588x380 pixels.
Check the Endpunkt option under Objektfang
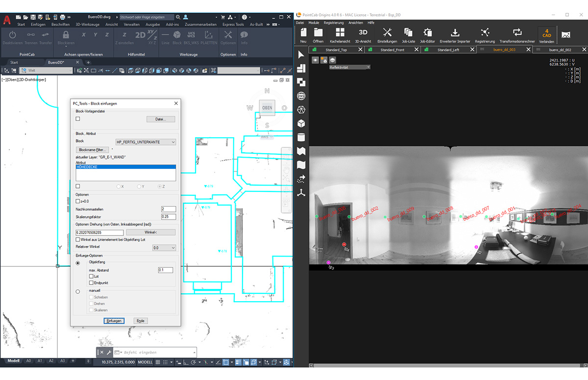90,283
